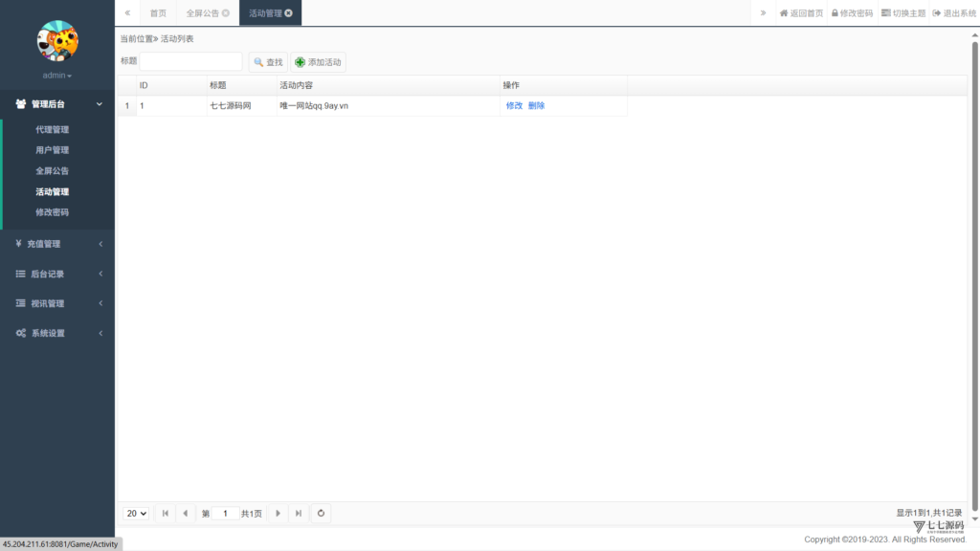
Task: Open 修改密码 in the sidebar
Action: pyautogui.click(x=52, y=212)
